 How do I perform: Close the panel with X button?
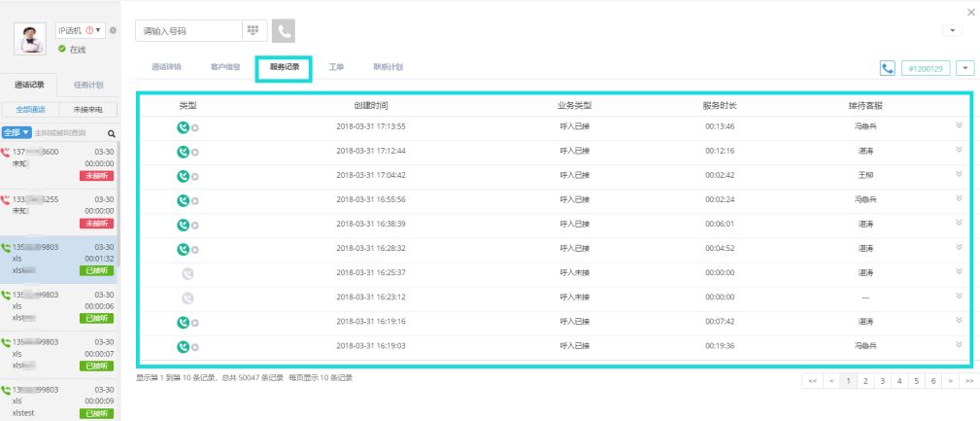click(970, 13)
